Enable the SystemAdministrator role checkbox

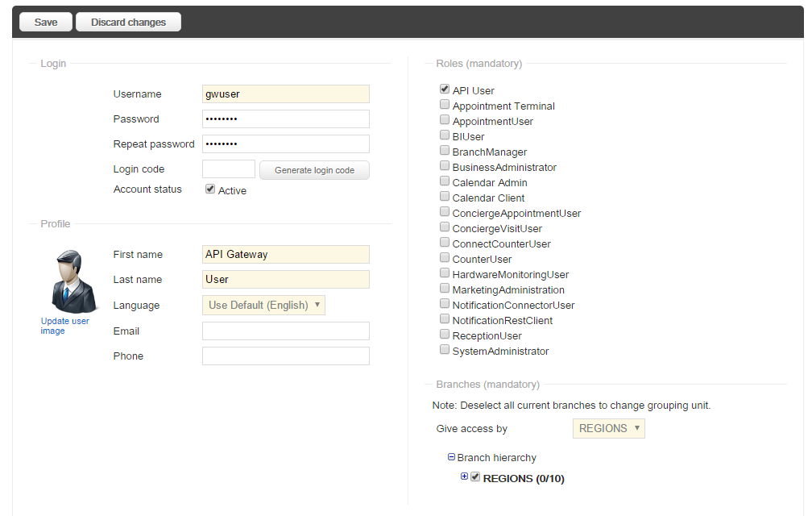point(445,350)
